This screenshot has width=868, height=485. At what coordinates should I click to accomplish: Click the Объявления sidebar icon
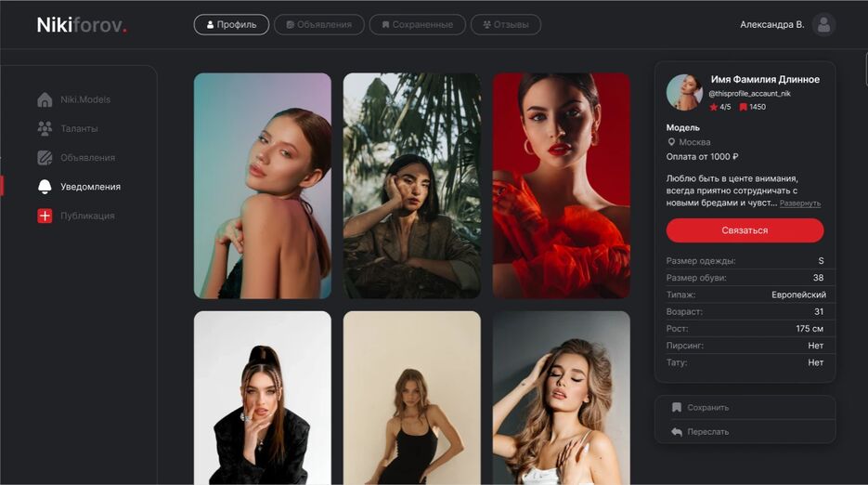(x=45, y=157)
